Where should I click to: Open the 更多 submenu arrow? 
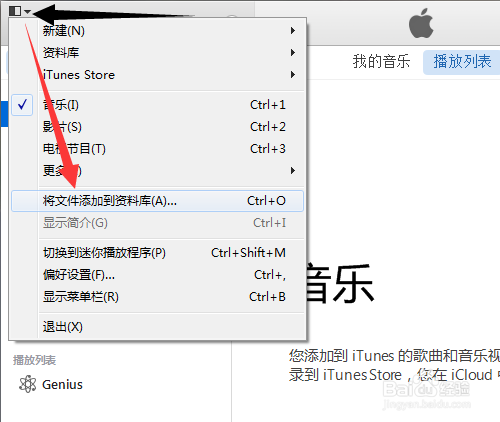pyautogui.click(x=293, y=171)
